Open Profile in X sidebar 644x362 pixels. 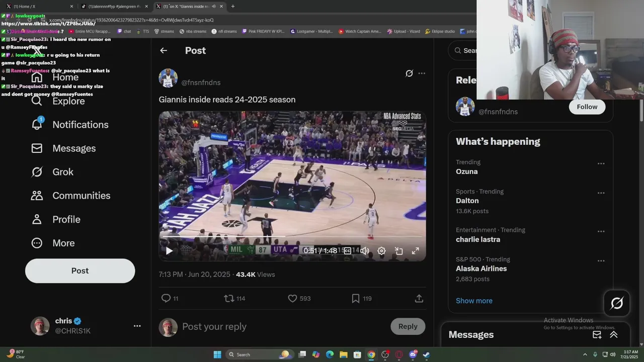click(x=56, y=219)
